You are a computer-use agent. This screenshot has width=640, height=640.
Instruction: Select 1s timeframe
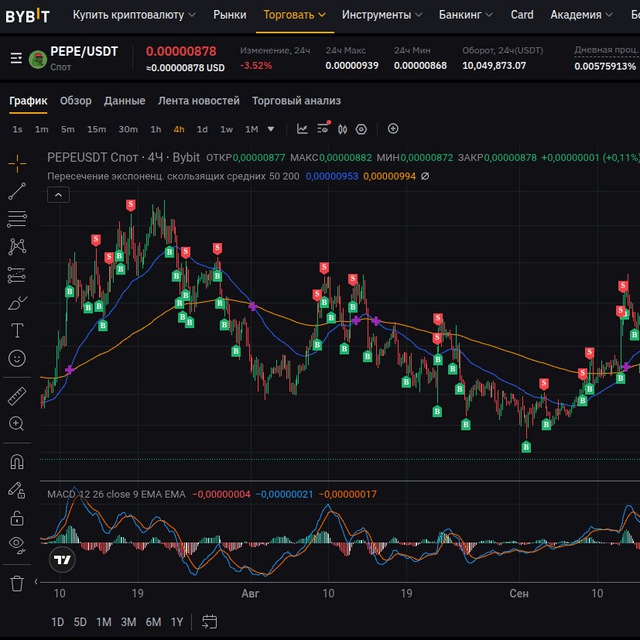pyautogui.click(x=17, y=129)
